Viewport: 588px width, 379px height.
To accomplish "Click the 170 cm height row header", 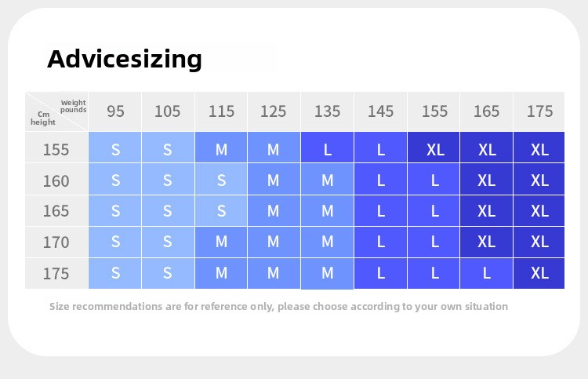I will 56,242.
